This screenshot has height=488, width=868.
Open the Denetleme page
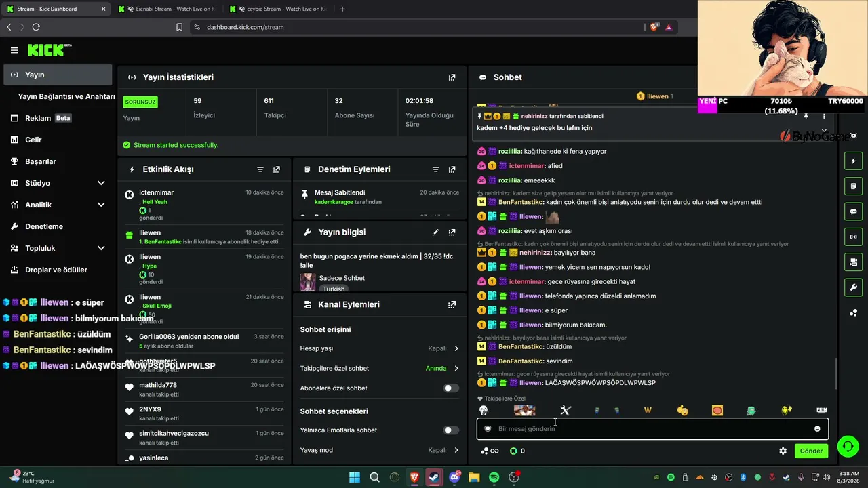click(x=58, y=226)
